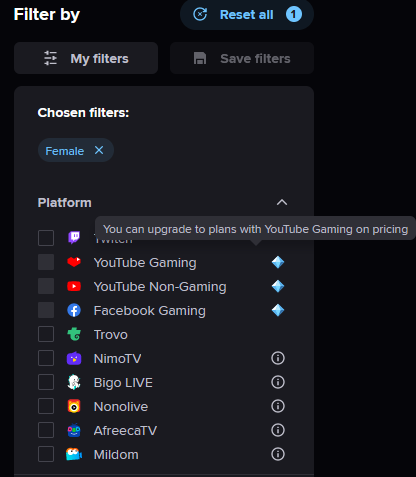Viewport: 416px width, 477px height.
Task: Click the info icon next to Mildom
Action: (x=278, y=454)
